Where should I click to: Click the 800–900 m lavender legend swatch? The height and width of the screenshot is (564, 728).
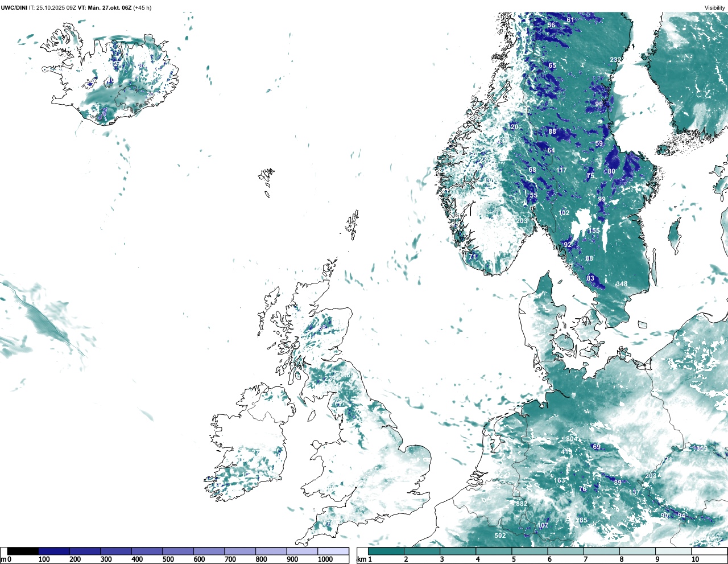[x=271, y=551]
